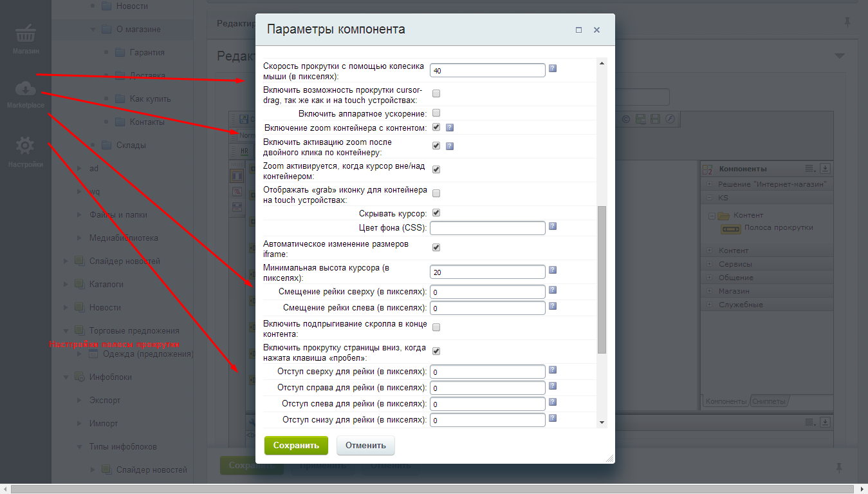Click help icon beside mouse wheel speed field
Screen dimensions: 868x494
[x=552, y=68]
